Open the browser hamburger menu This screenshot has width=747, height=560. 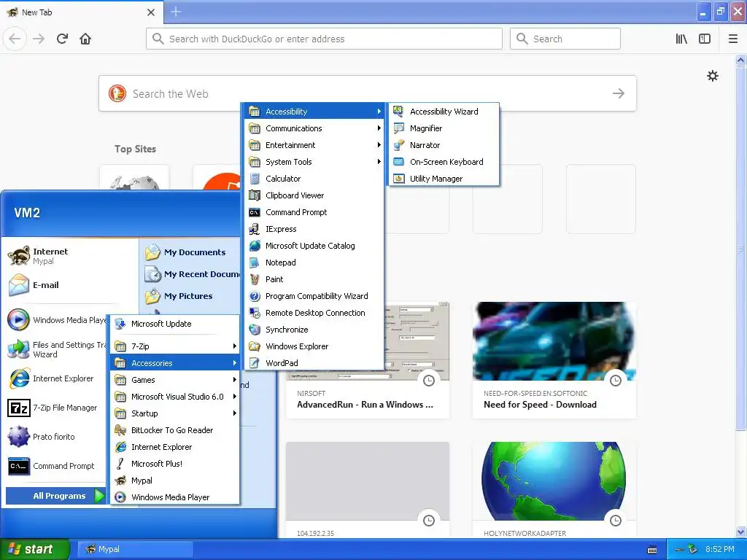(x=732, y=39)
